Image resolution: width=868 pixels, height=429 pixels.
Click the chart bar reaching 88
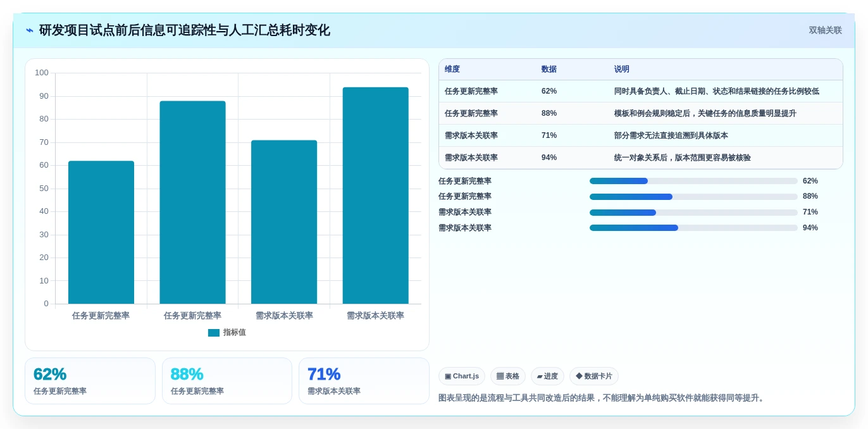coord(192,202)
